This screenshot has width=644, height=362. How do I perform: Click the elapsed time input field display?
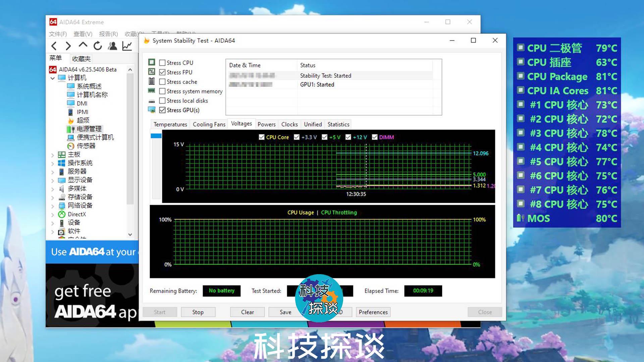pos(422,290)
